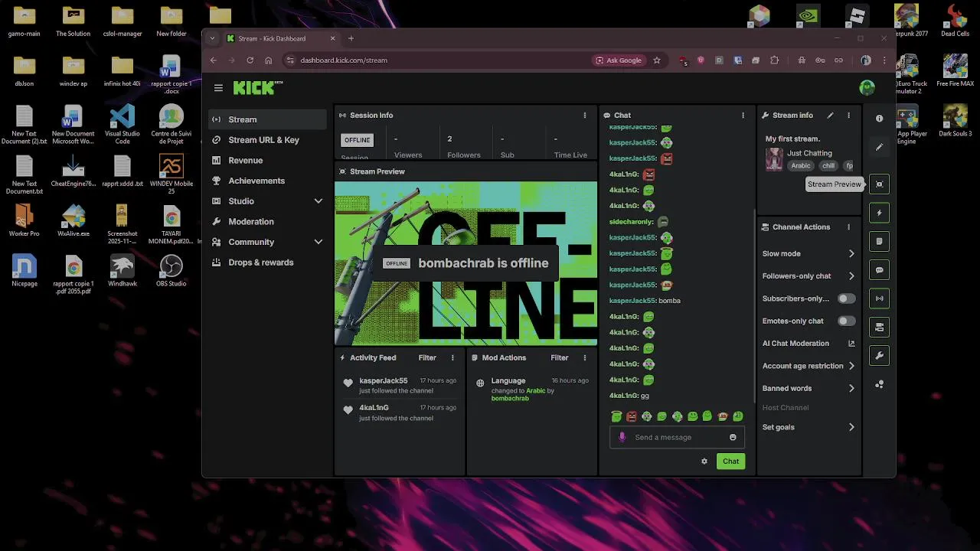Open Drops & rewards page
980x551 pixels.
tap(267, 262)
